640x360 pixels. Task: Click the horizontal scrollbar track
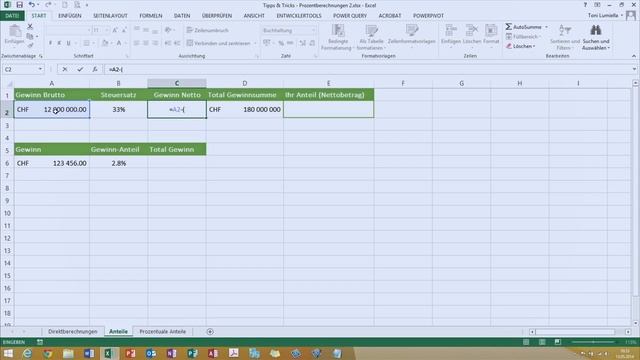coord(580,332)
